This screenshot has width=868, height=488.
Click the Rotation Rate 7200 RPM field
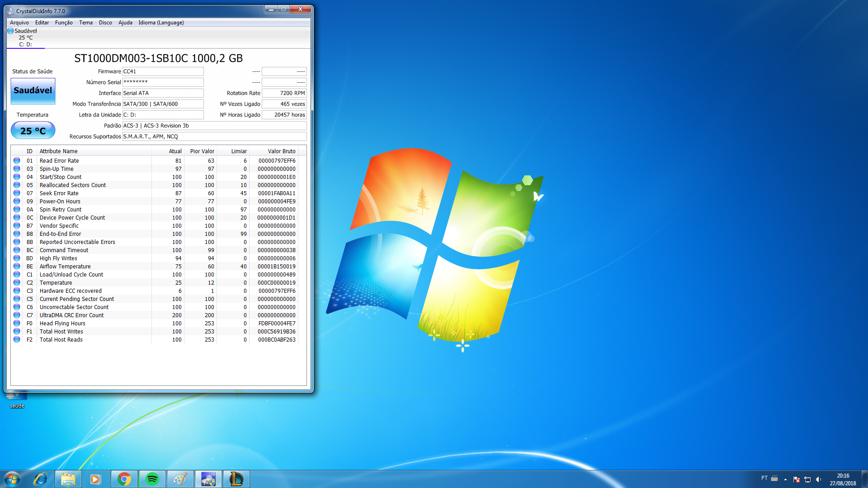click(x=284, y=93)
